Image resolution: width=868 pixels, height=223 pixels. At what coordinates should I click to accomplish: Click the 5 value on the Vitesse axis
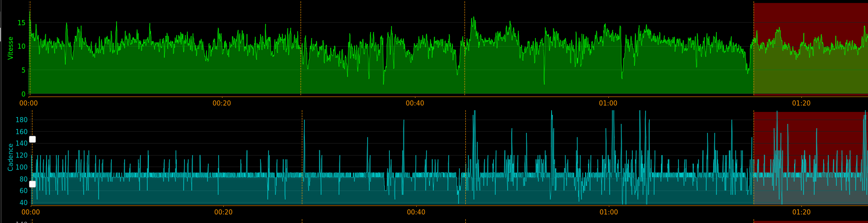[x=23, y=70]
